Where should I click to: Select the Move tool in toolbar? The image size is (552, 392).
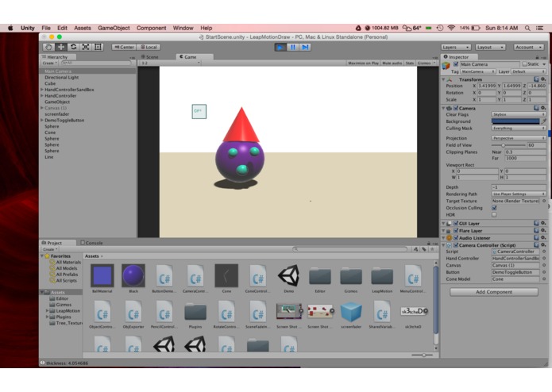[60, 47]
